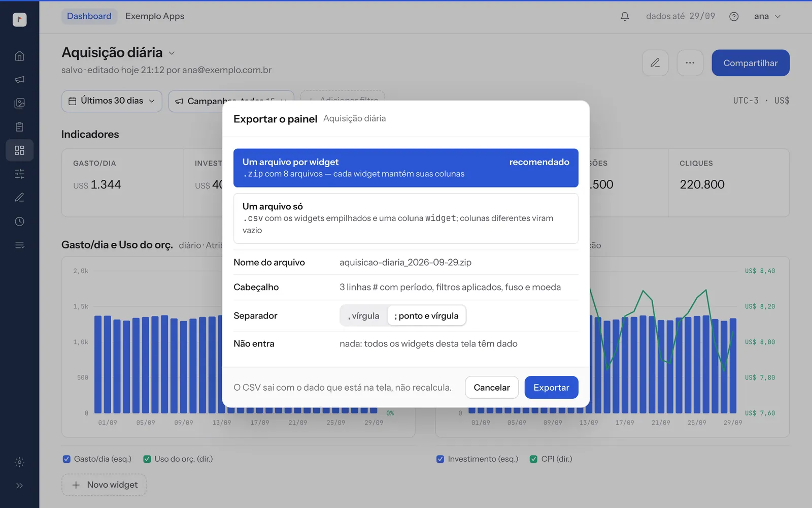Screen dimensions: 812x508
Task: Click the GASTO/DIA indicator card
Action: 122,183
